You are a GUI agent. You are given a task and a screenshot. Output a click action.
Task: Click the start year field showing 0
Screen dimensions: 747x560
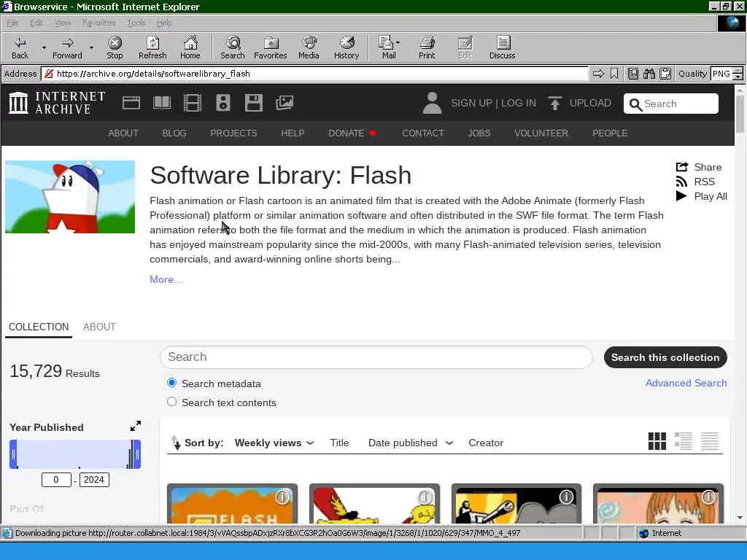[56, 480]
